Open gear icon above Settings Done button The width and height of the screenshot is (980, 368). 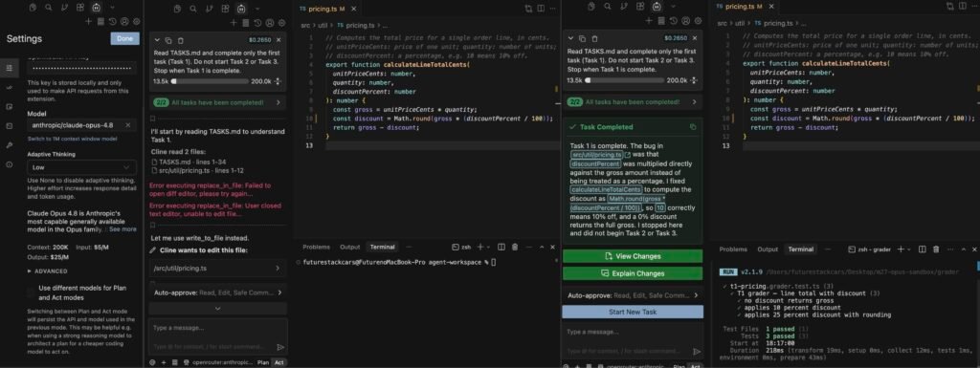point(136,21)
